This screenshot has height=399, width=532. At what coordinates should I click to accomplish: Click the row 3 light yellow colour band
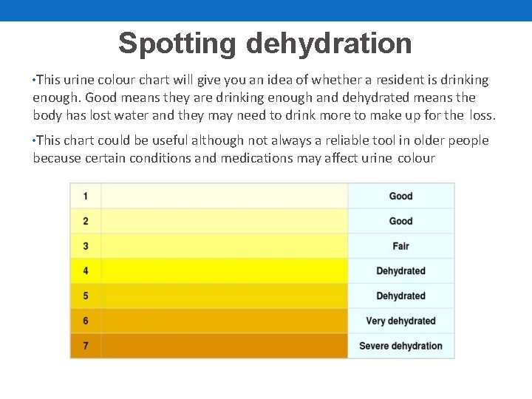coord(224,246)
